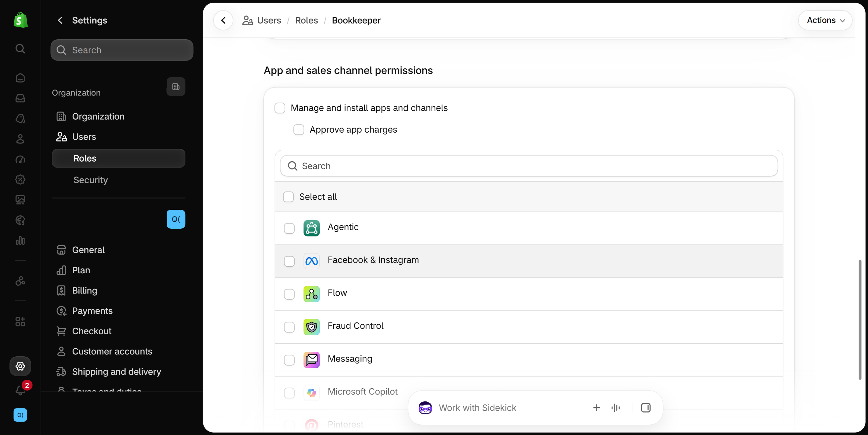868x435 pixels.
Task: Open Organization in settings menu
Action: pos(119,116)
